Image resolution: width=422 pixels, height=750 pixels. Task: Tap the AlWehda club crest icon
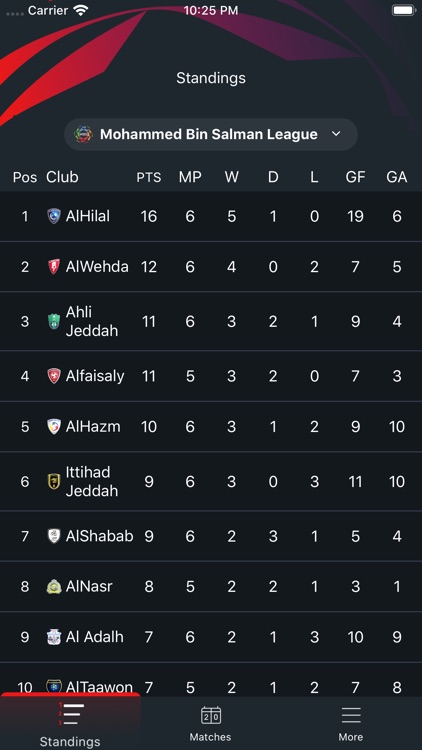54,266
